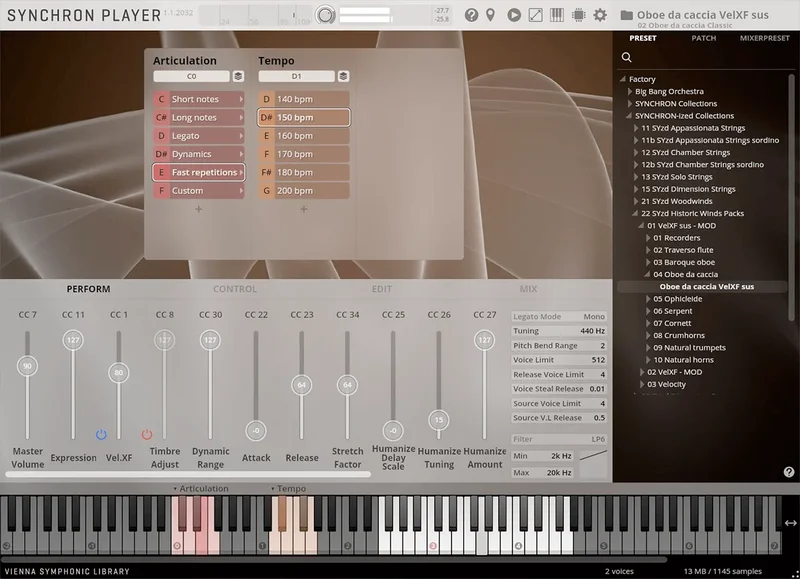This screenshot has height=579, width=800.
Task: Click the location pin icon in toolbar
Action: 490,15
